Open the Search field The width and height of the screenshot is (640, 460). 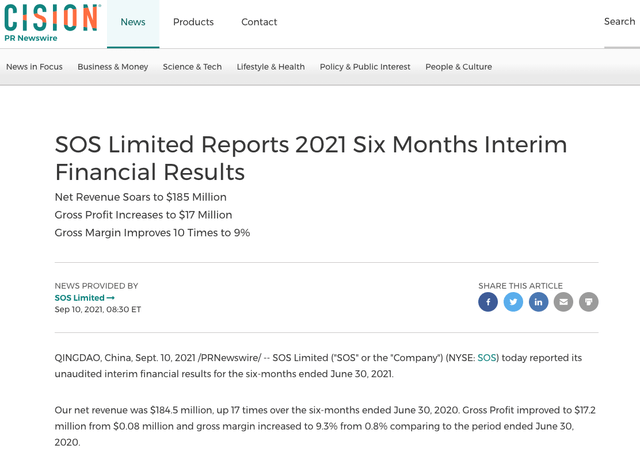click(620, 22)
